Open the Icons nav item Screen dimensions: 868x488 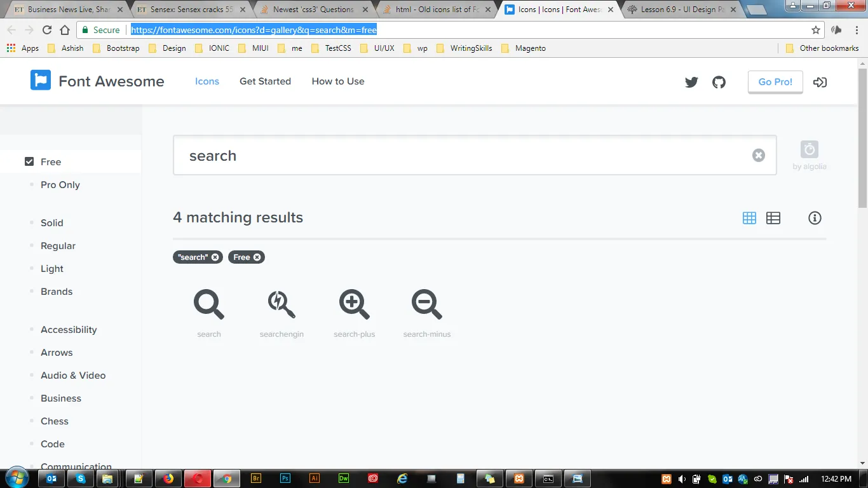point(207,81)
